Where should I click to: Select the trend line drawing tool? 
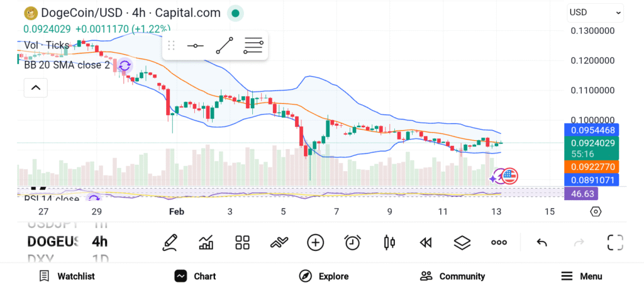point(224,46)
